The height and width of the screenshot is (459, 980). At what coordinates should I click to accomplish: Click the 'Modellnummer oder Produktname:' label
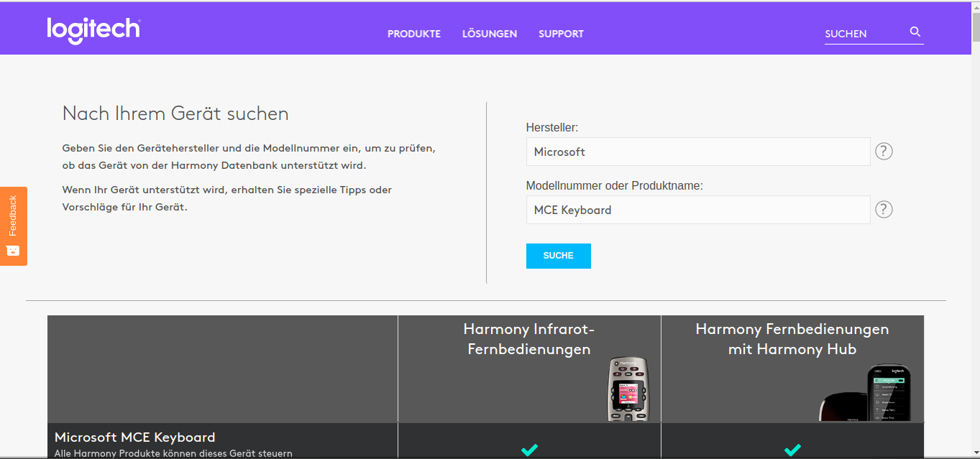[615, 185]
